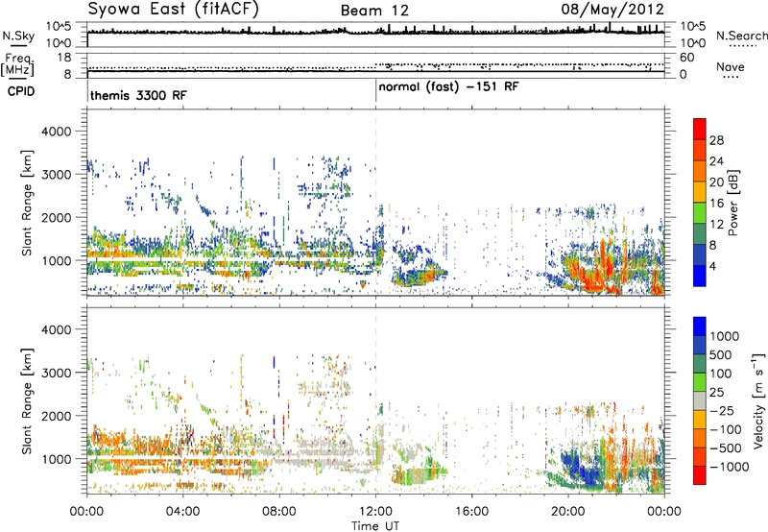The image size is (768, 532).
Task: Select the 'N.Search' legend label
Action: click(741, 36)
